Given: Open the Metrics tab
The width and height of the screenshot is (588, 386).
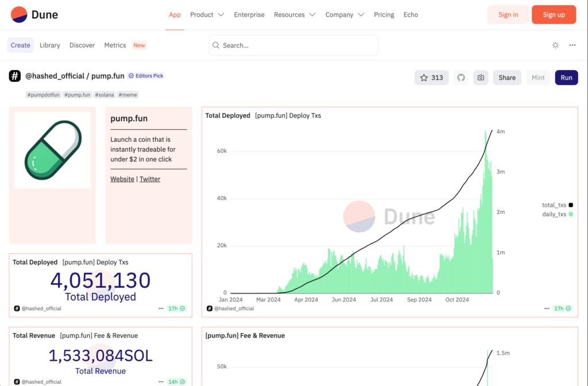Looking at the screenshot, I should click(115, 45).
